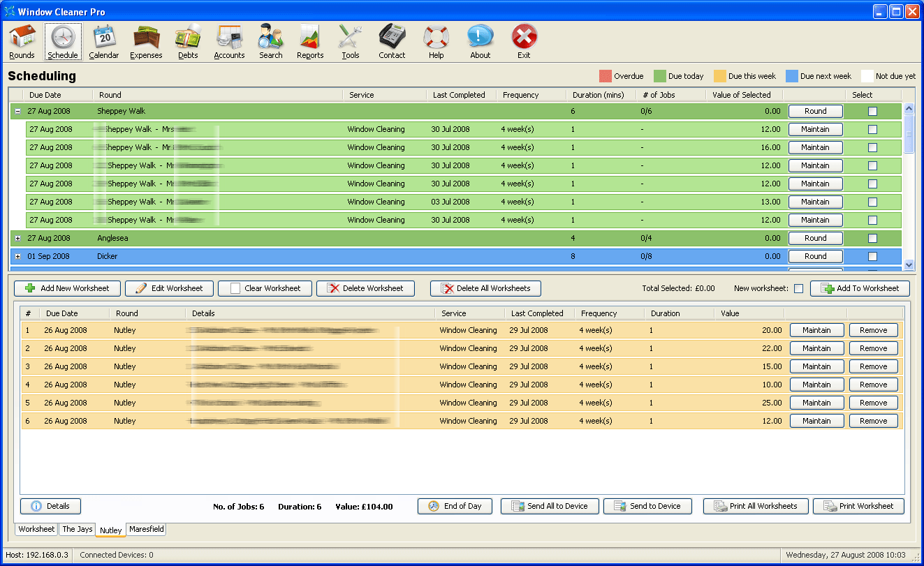Switch to The Jays worksheet tab
The width and height of the screenshot is (924, 566).
coord(77,529)
